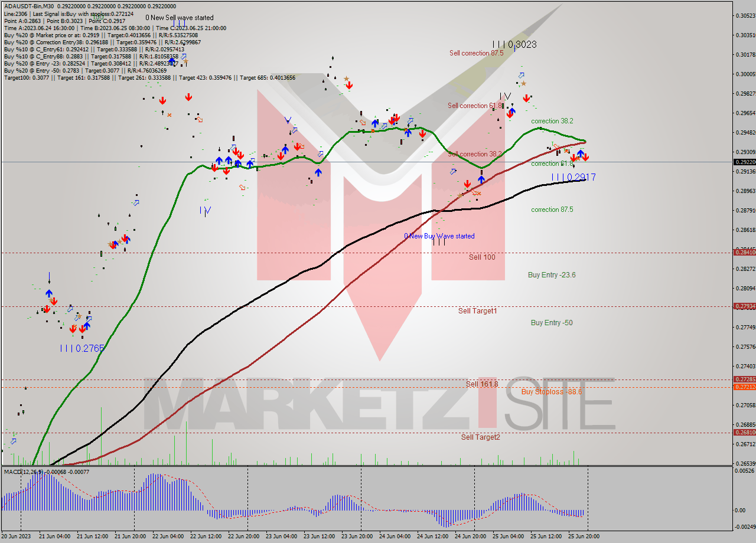Click the 0.2653 bottom price axis value
The height and width of the screenshot is (543, 756).
(x=745, y=464)
